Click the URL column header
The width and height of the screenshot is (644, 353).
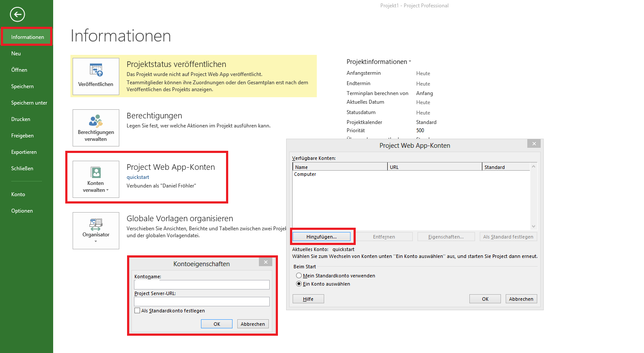(435, 167)
